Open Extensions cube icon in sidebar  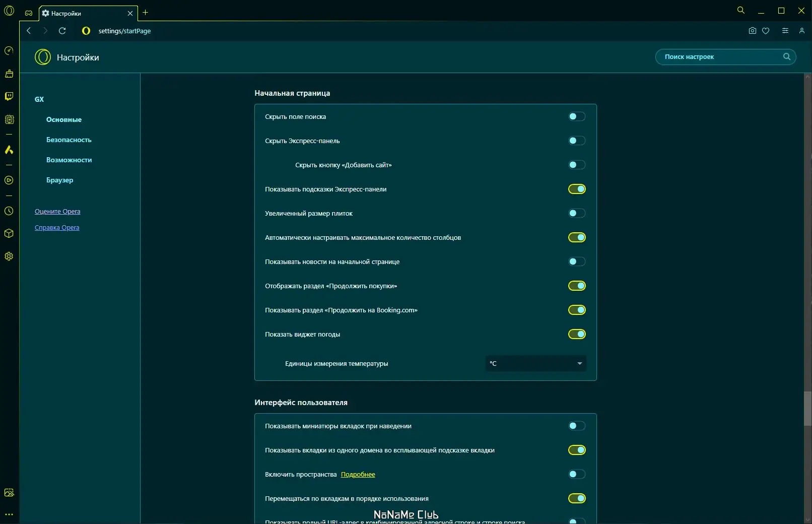tap(9, 233)
